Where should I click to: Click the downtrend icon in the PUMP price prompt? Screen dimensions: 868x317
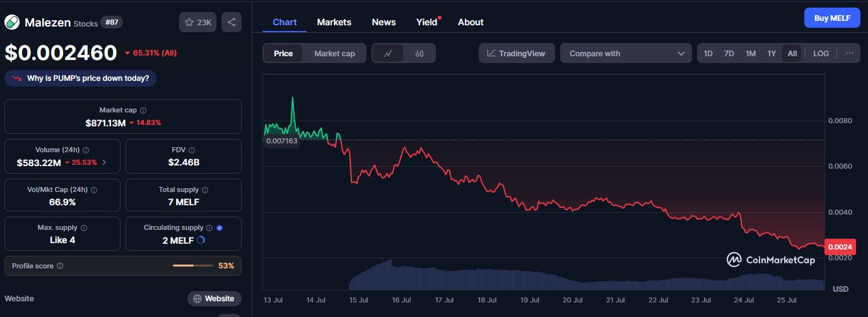[16, 78]
